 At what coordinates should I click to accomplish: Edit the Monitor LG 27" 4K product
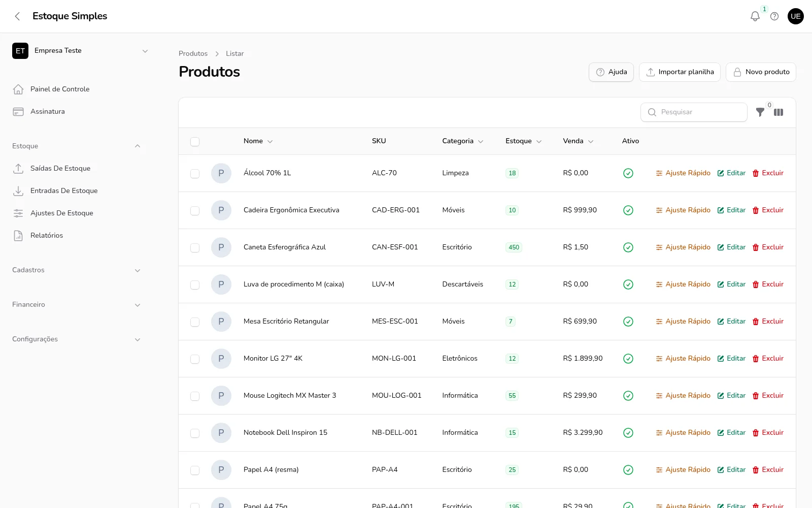(731, 359)
